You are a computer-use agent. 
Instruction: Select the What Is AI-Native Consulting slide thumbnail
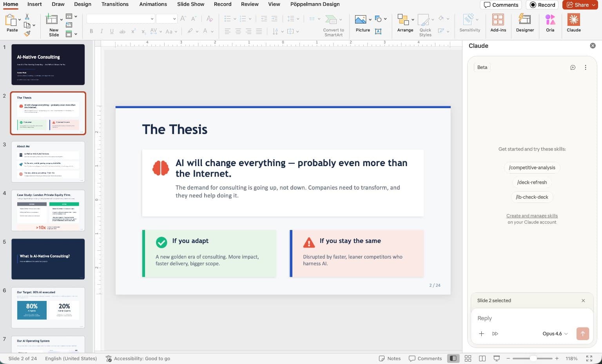click(48, 259)
